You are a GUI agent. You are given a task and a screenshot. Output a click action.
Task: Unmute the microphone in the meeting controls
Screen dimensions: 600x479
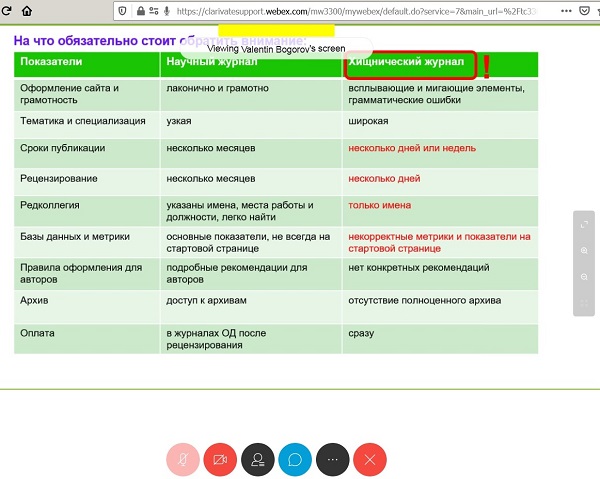click(182, 460)
